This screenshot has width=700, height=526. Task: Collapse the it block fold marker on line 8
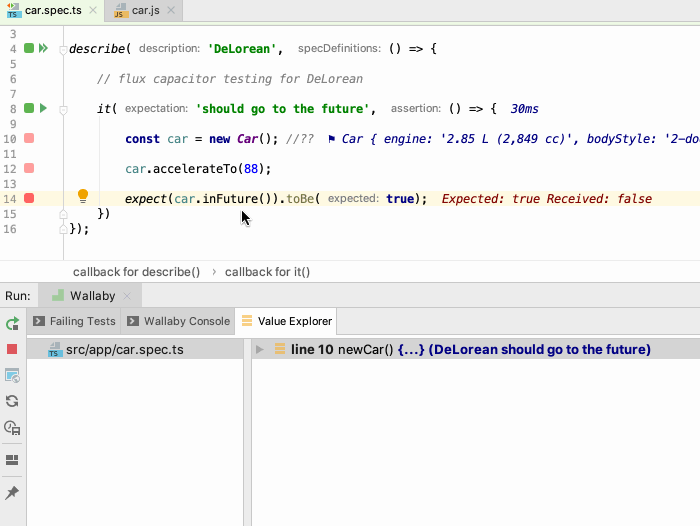pyautogui.click(x=63, y=109)
